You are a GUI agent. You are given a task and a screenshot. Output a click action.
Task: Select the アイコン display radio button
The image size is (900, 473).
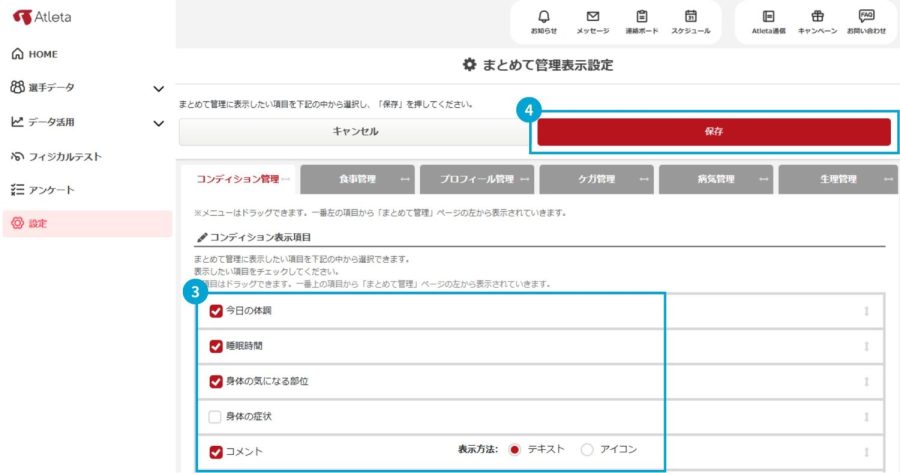[x=587, y=449]
